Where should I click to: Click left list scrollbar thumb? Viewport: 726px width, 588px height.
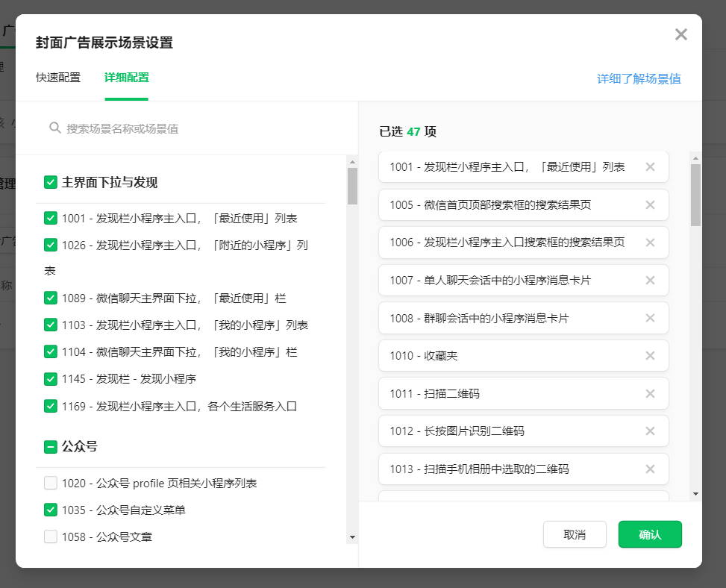point(352,186)
